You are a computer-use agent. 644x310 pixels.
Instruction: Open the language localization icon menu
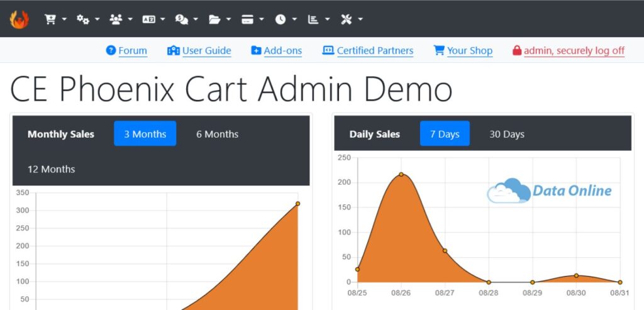point(153,19)
